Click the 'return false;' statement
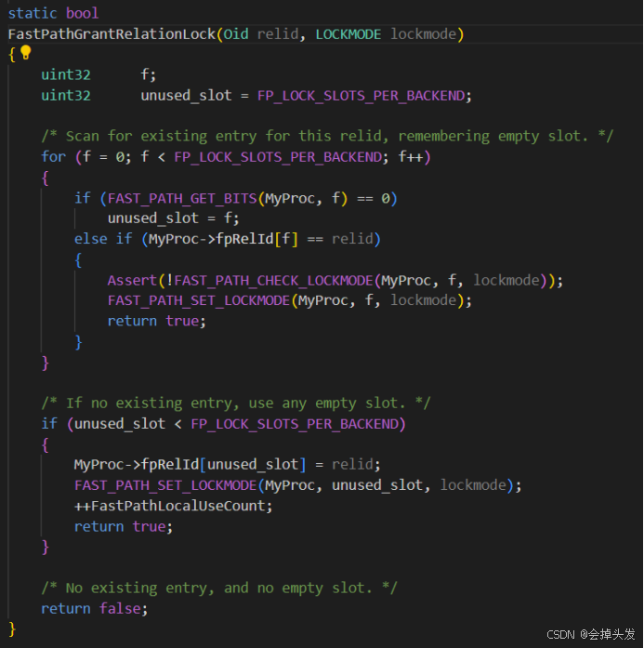The image size is (644, 648). click(94, 608)
